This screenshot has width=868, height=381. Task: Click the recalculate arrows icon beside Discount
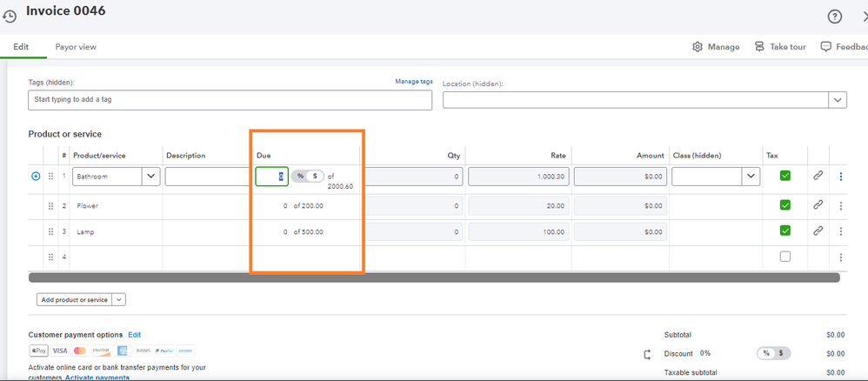(647, 354)
